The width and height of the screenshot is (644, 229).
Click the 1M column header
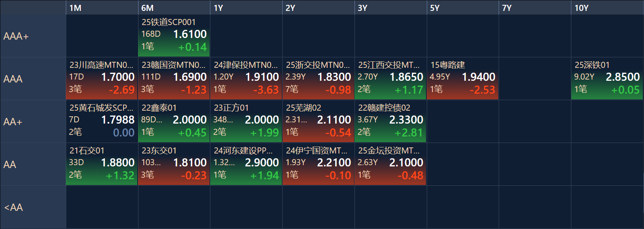102,8
